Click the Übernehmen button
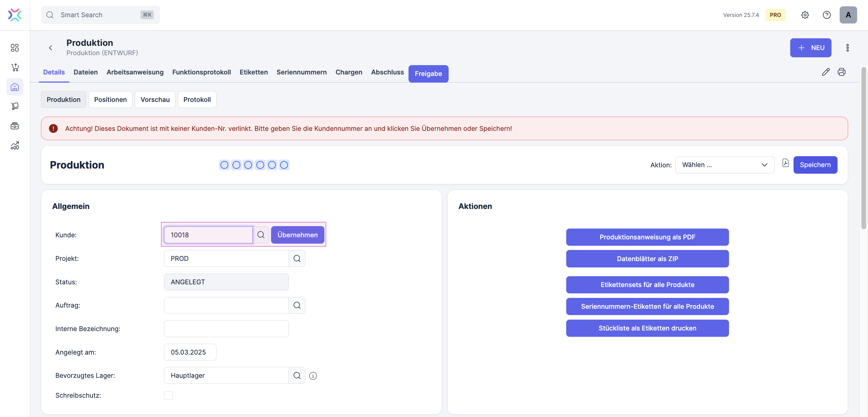The width and height of the screenshot is (868, 417). click(297, 235)
